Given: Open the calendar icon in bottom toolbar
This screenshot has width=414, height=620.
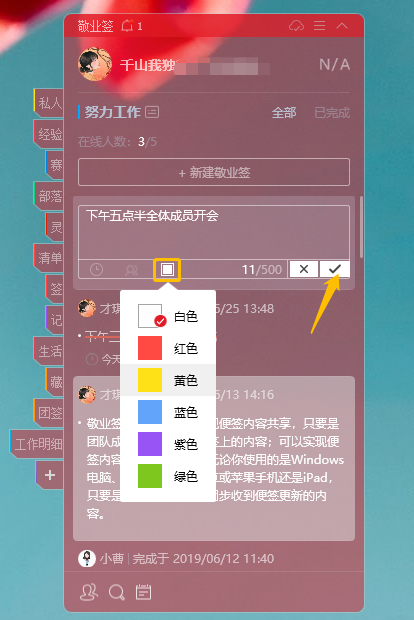Looking at the screenshot, I should pyautogui.click(x=143, y=592).
